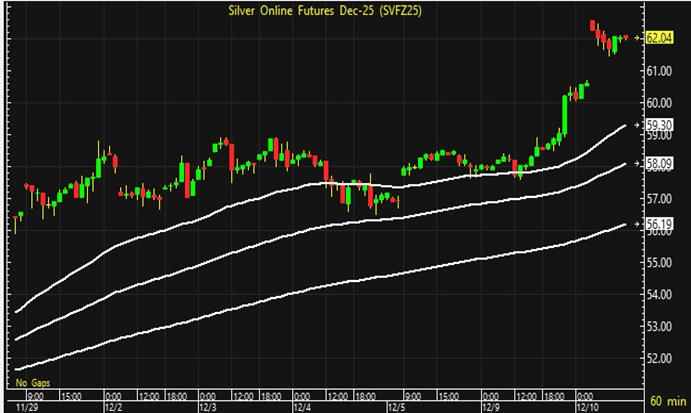Click the Silver Online Futures Dec-25 chart title
Image resolution: width=691 pixels, height=413 pixels.
[x=341, y=10]
